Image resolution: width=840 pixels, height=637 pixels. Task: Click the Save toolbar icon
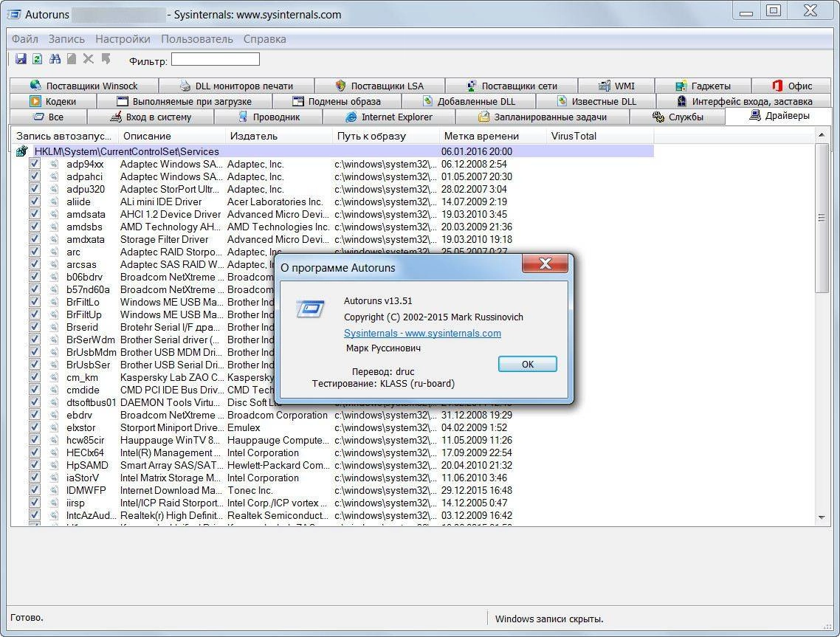click(21, 59)
